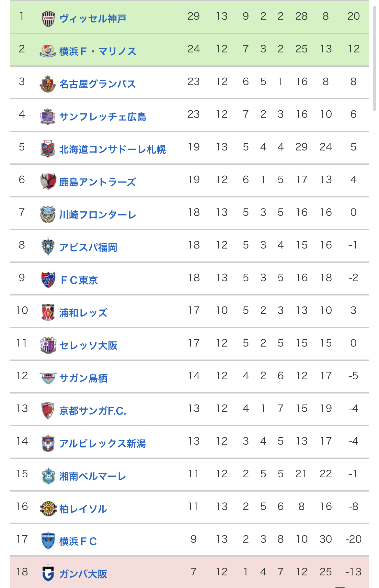Click the Sanfrecce Hiroshima purple crest
This screenshot has height=588, width=379.
(x=48, y=116)
